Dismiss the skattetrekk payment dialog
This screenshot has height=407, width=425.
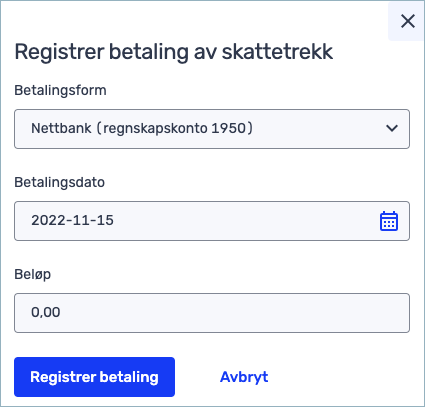pyautogui.click(x=407, y=21)
